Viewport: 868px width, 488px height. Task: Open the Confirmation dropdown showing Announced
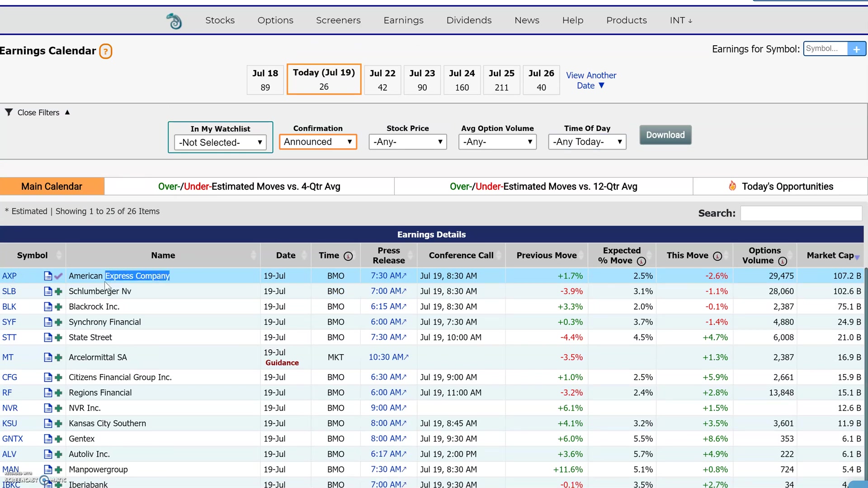tap(318, 142)
